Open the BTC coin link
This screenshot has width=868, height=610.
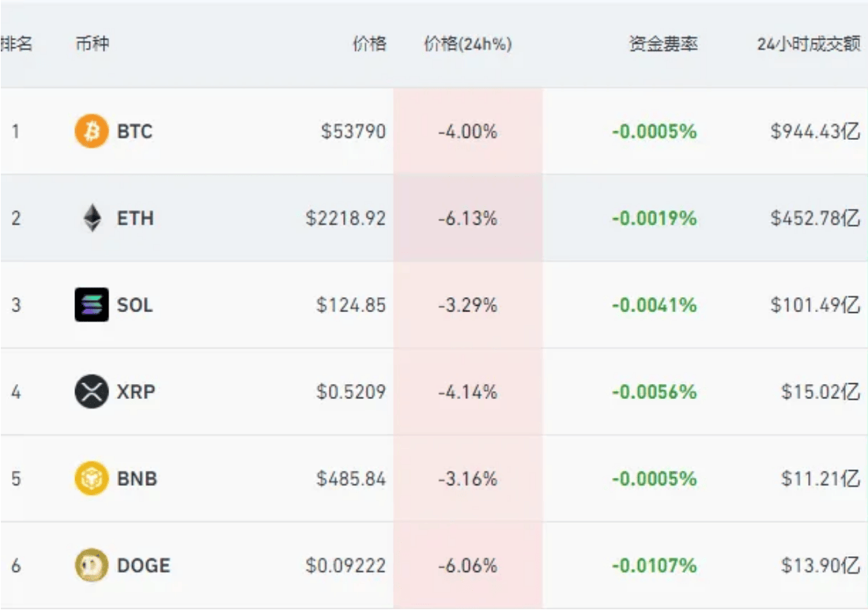(x=134, y=131)
